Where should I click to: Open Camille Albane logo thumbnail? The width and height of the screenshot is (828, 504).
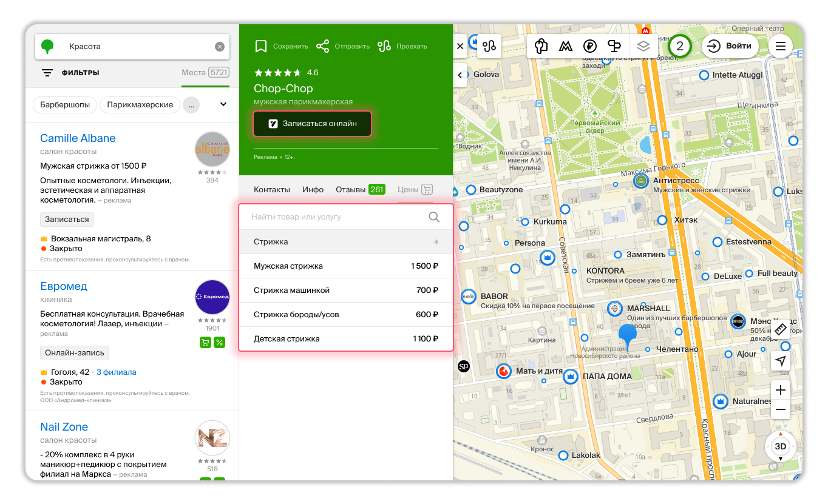pyautogui.click(x=212, y=149)
